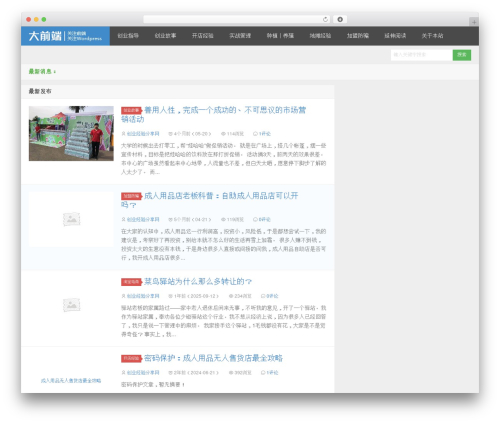Open the eighth navigation item, left of 关于本站
500x423 pixels.
point(395,36)
